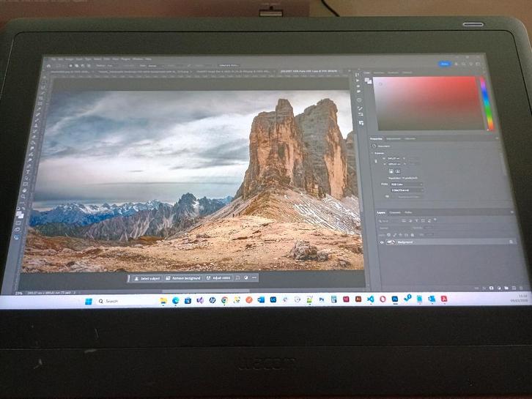The image size is (532, 399).
Task: Click the Select subject button
Action: pyautogui.click(x=147, y=278)
